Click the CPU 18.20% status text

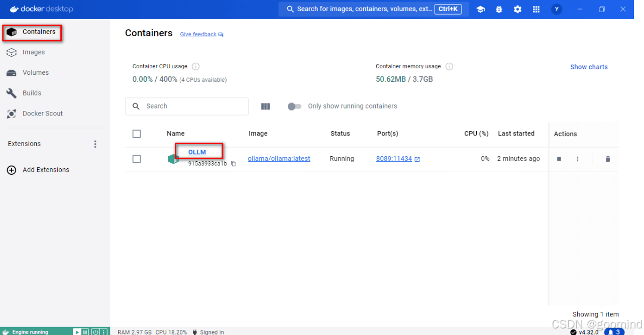point(171,332)
